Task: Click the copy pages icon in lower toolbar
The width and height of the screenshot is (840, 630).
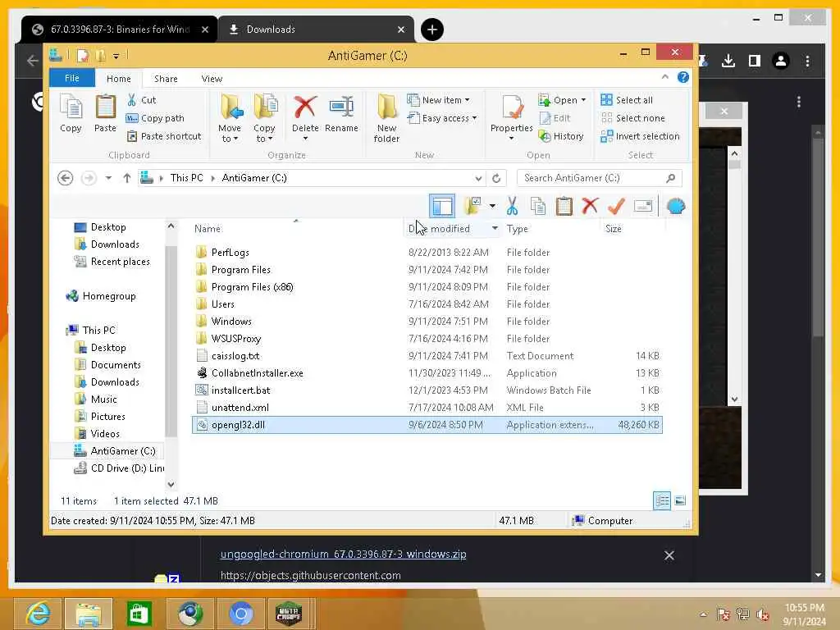Action: click(538, 206)
